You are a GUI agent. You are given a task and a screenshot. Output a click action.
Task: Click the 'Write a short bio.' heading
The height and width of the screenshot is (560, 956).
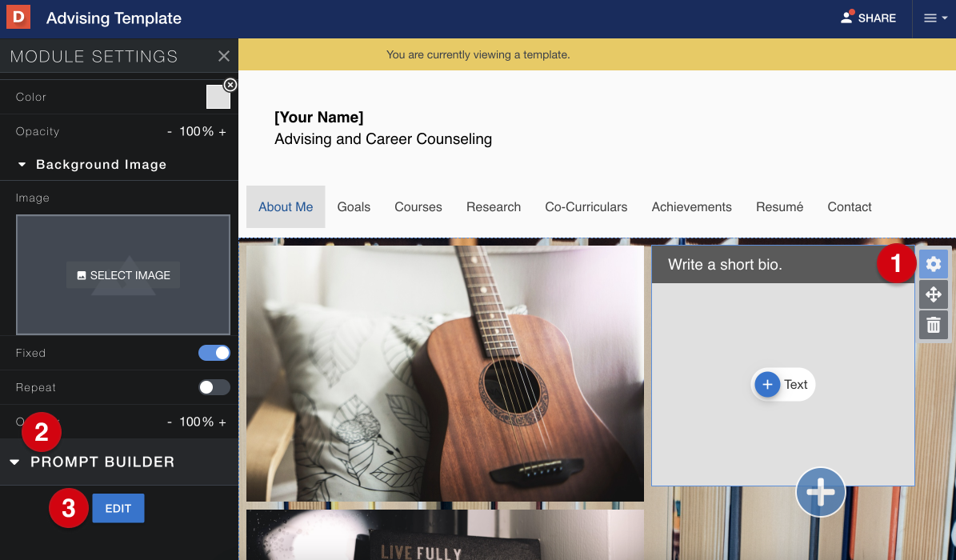click(x=725, y=265)
